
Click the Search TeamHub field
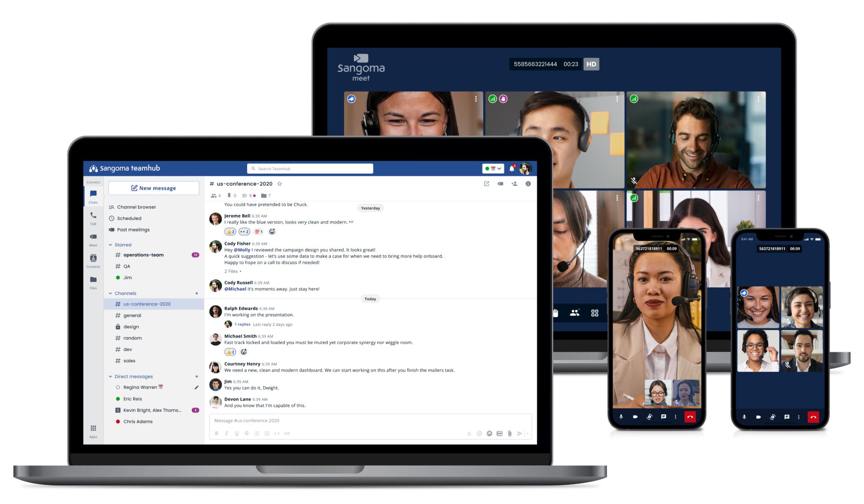(x=310, y=169)
